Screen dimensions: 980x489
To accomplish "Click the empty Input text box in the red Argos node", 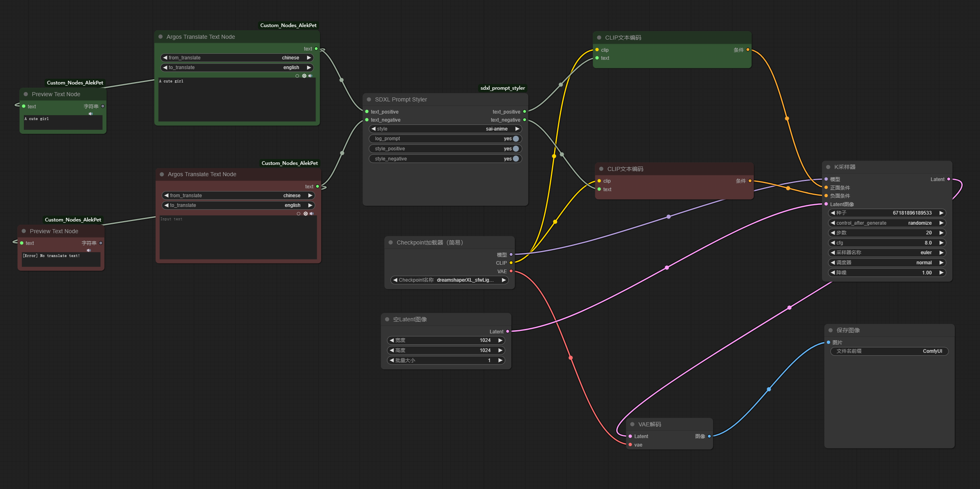I will [238, 238].
